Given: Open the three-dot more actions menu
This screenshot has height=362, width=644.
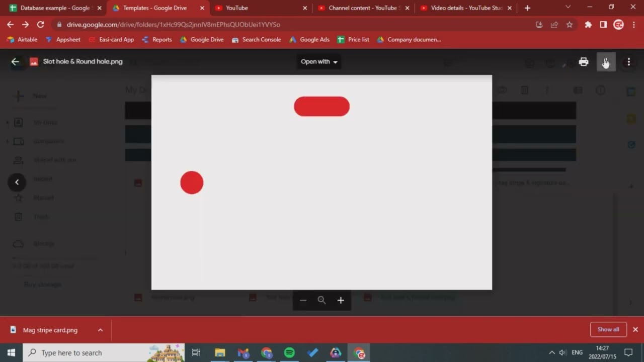Looking at the screenshot, I should [x=628, y=62].
